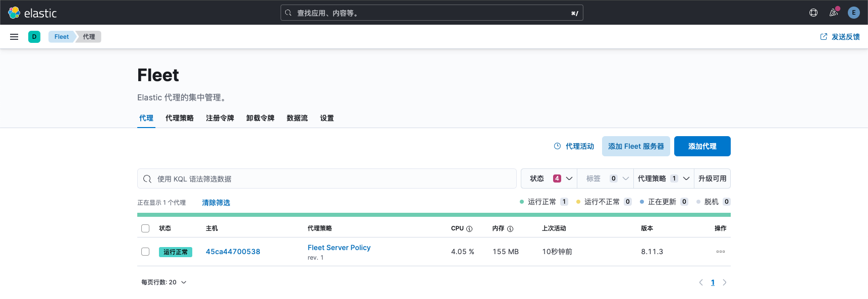The width and height of the screenshot is (868, 299).
Task: Click CPU value 4.05 %
Action: [463, 252]
